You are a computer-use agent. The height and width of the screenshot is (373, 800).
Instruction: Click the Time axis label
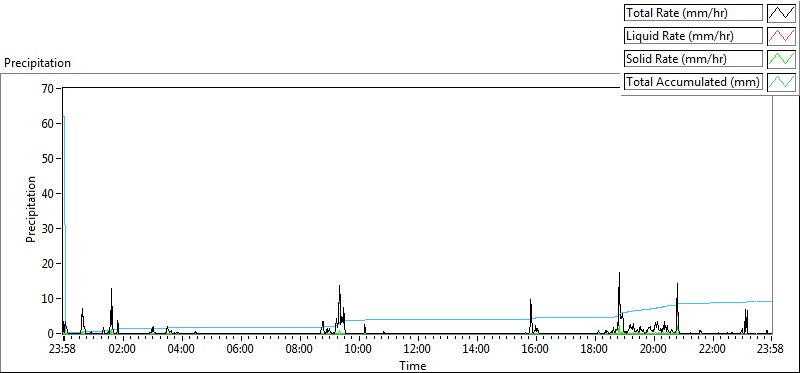(413, 365)
